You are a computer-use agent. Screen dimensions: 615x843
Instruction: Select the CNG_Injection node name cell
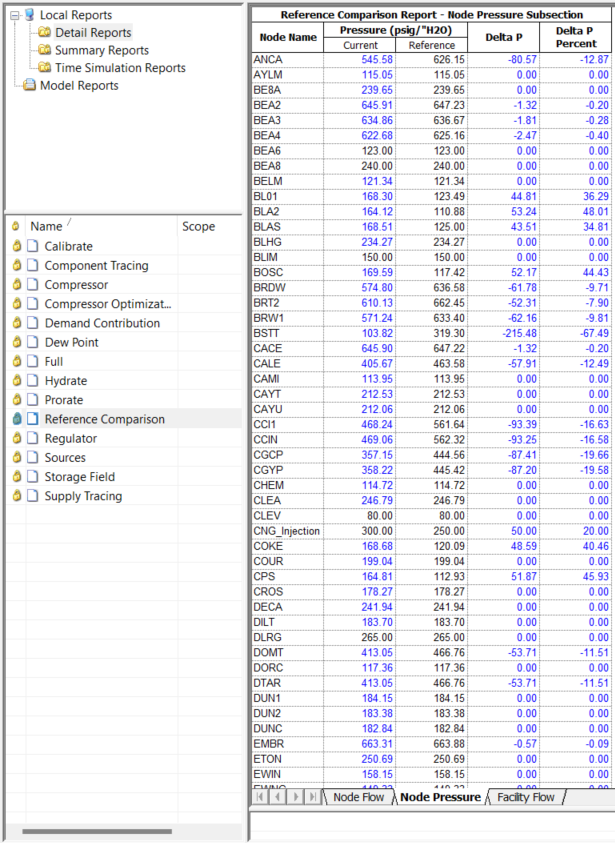288,531
